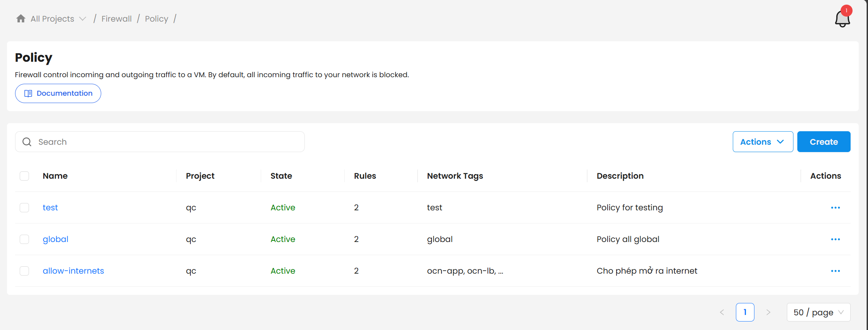Check the global policy row
The height and width of the screenshot is (330, 868).
24,239
